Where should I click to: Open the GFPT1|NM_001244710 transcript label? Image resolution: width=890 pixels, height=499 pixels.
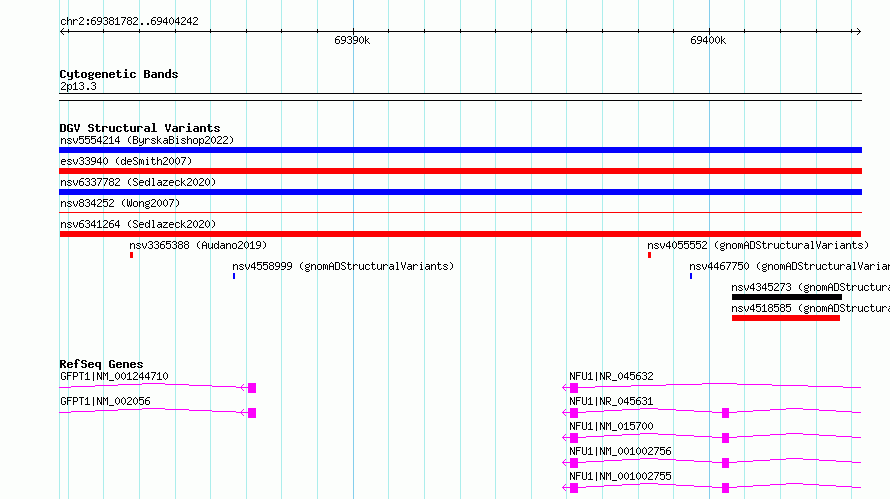click(114, 376)
